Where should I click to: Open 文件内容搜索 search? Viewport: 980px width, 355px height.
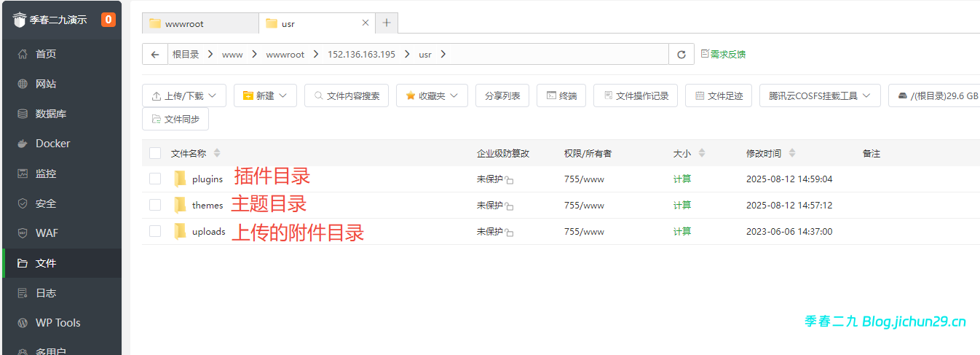coord(347,95)
